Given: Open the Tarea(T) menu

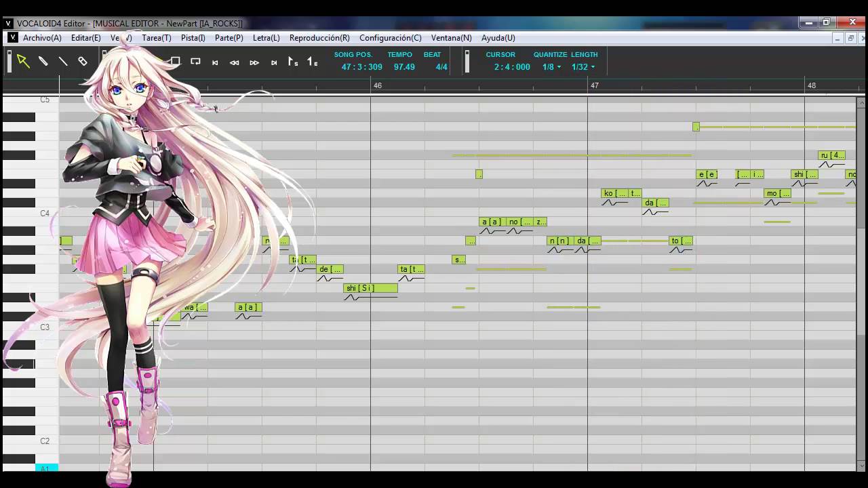Looking at the screenshot, I should tap(157, 38).
